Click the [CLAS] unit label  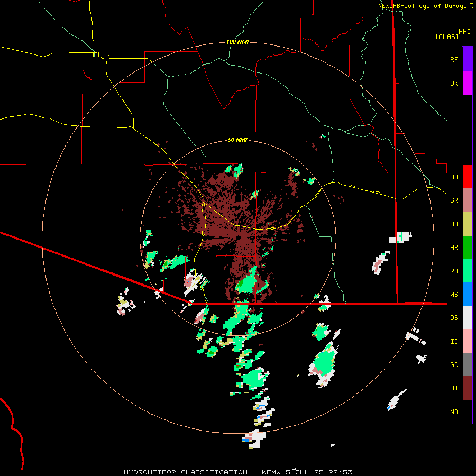click(447, 36)
